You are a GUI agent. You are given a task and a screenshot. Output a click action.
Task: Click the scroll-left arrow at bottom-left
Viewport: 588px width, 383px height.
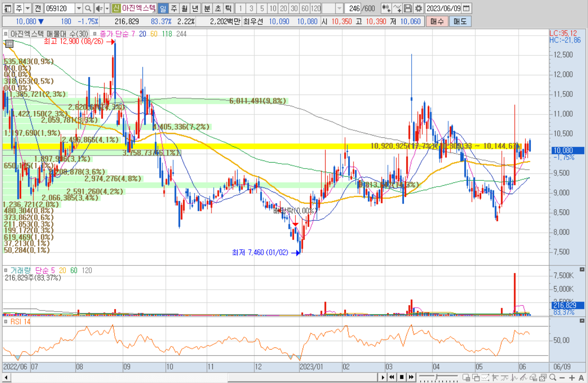[x=7, y=377]
